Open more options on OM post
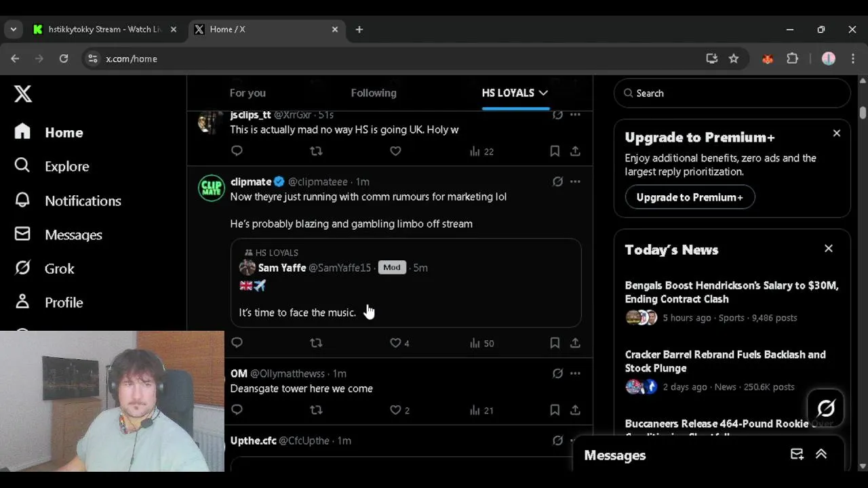Image resolution: width=868 pixels, height=488 pixels. [575, 373]
